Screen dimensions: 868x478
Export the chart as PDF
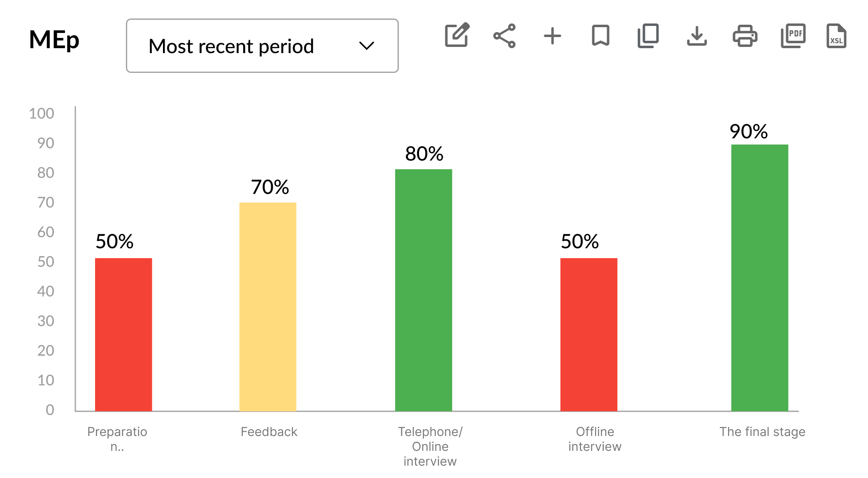793,36
